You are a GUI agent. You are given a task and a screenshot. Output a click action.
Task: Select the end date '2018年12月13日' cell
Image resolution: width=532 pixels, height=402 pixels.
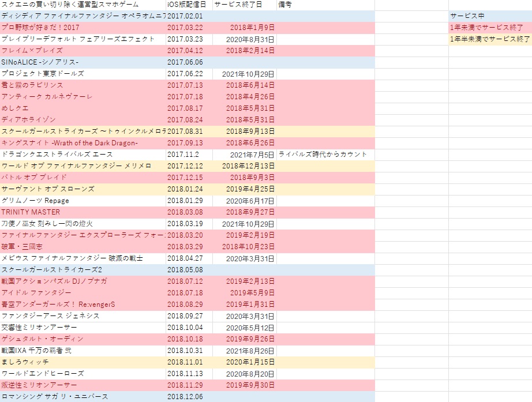pos(245,166)
